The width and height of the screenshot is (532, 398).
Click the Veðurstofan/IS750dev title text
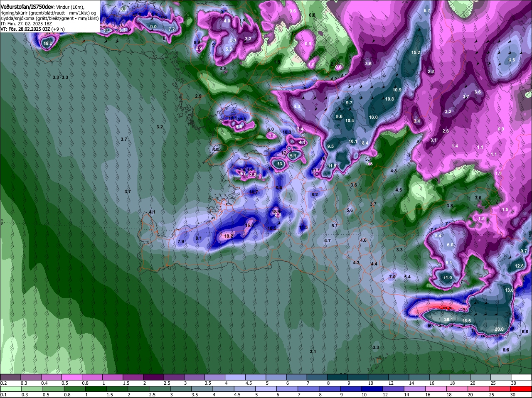click(x=27, y=7)
